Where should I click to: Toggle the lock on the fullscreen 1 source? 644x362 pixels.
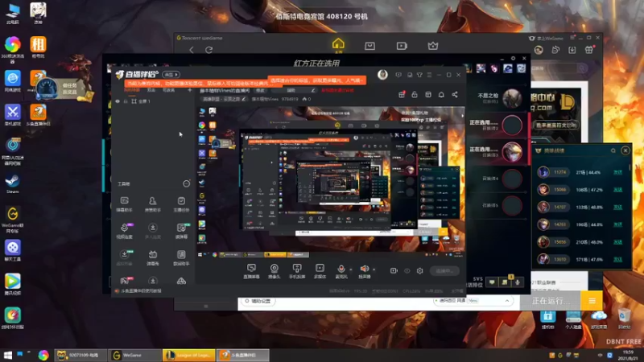(126, 101)
